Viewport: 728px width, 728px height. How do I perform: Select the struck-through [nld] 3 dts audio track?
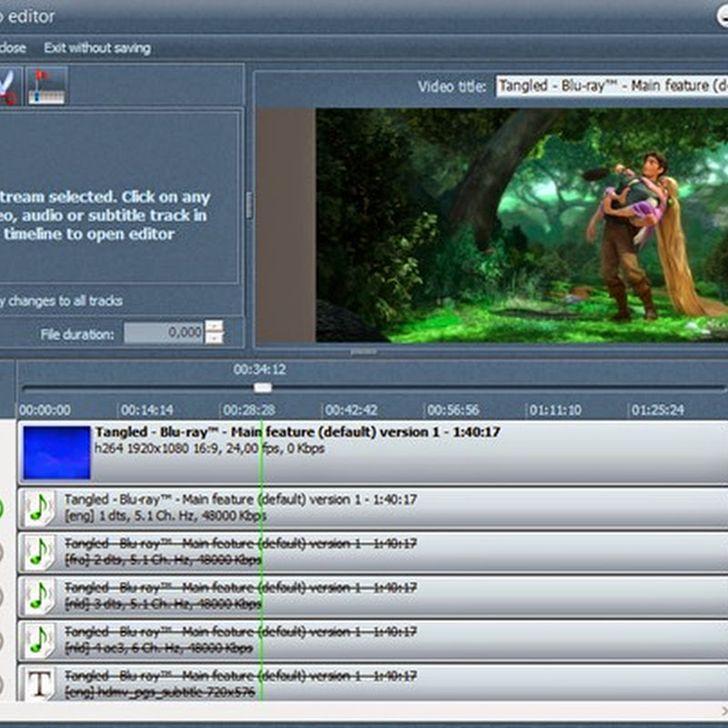coord(373,597)
